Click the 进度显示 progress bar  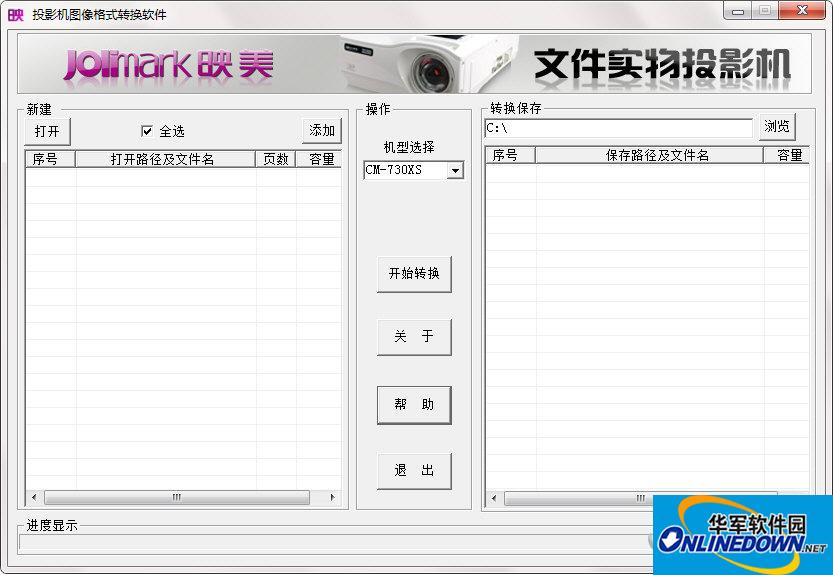335,542
